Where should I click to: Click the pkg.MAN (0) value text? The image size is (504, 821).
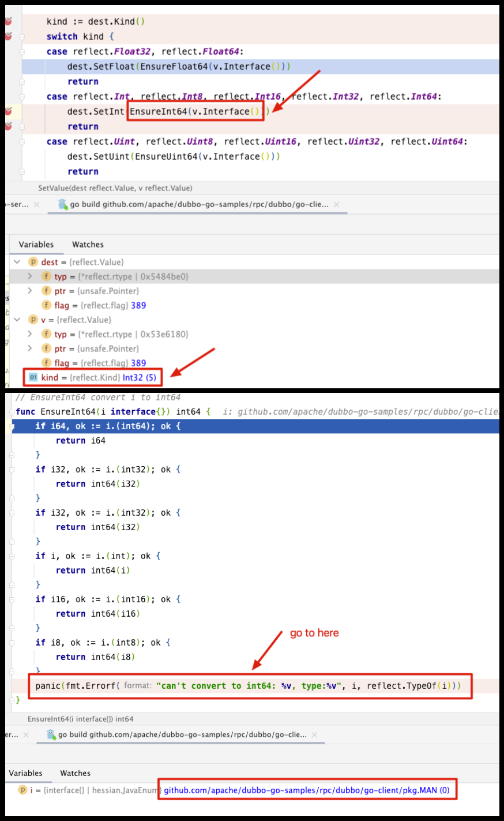(307, 790)
